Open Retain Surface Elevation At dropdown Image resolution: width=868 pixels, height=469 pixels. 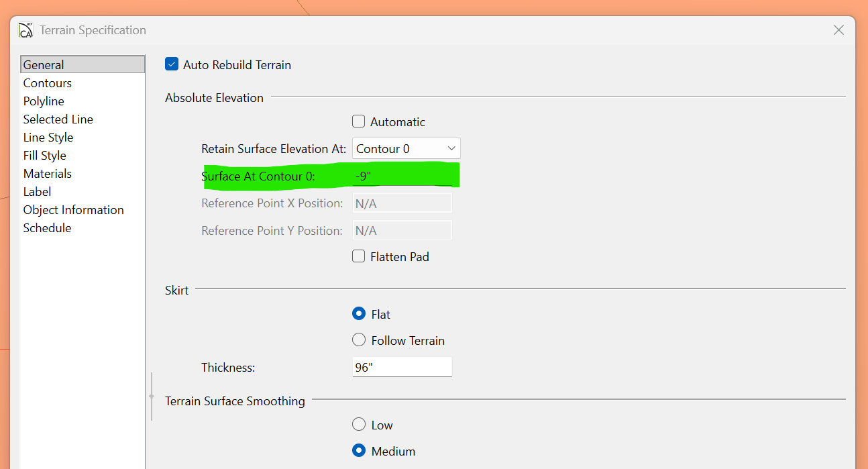pos(406,149)
